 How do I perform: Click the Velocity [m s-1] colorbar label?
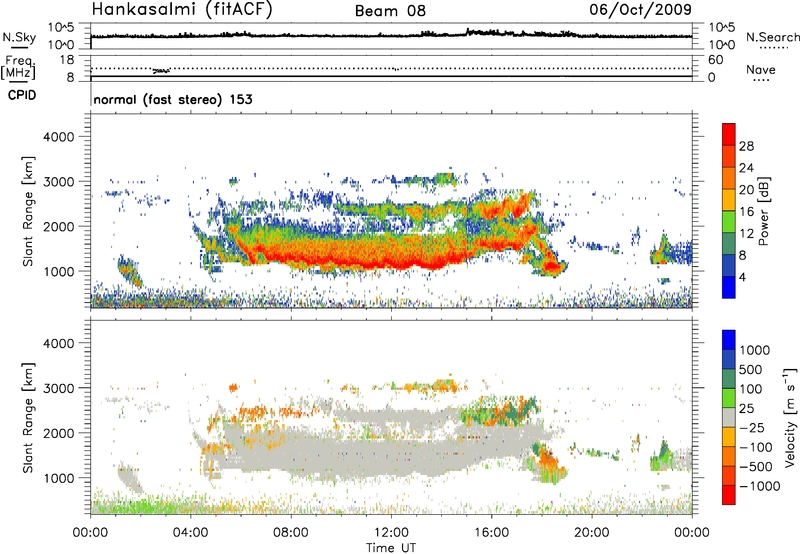(x=789, y=417)
